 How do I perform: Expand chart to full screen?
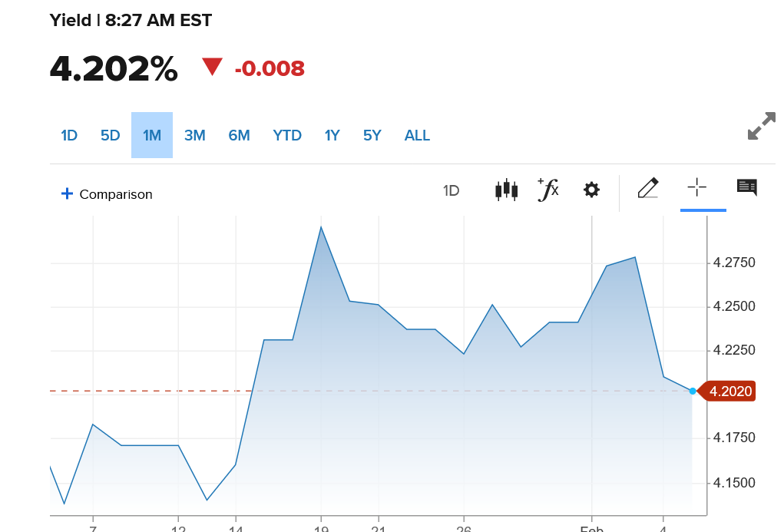761,127
